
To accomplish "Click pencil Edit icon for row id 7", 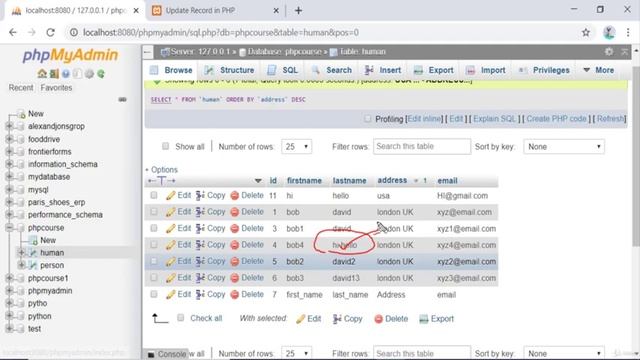I will [x=170, y=294].
